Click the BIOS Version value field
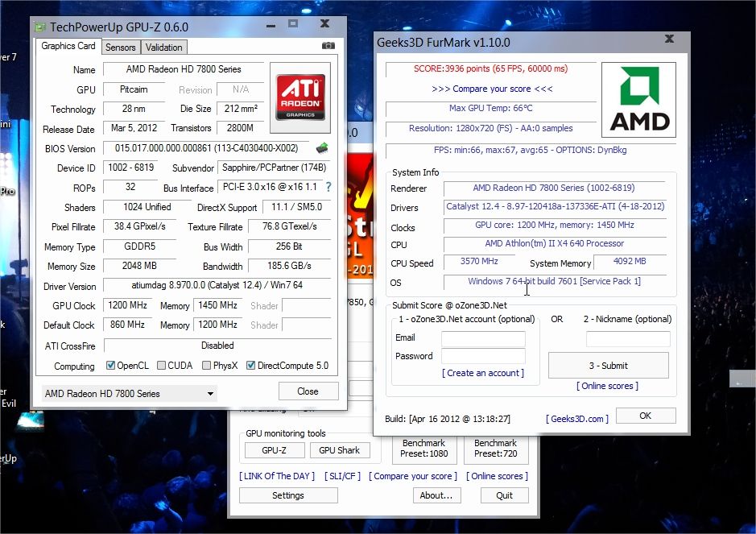 [x=206, y=148]
